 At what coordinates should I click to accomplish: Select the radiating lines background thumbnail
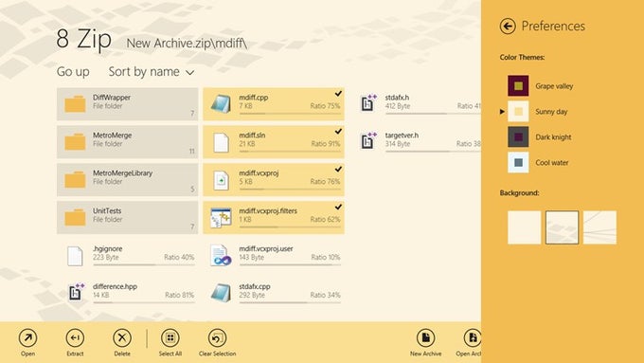599,227
